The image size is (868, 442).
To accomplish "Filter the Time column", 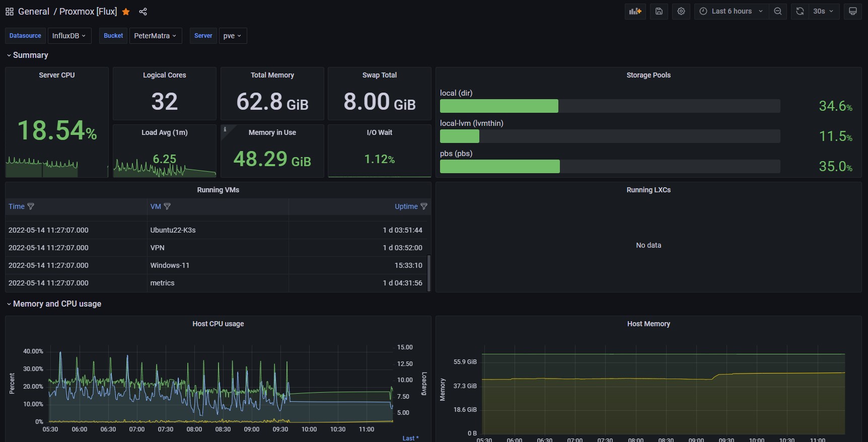I will [31, 206].
